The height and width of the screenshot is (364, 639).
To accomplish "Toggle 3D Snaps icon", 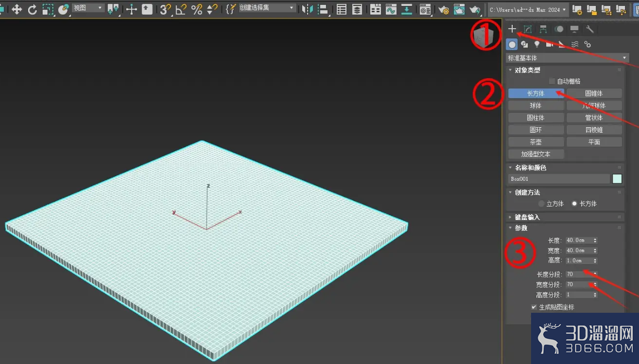I will 165,9.
